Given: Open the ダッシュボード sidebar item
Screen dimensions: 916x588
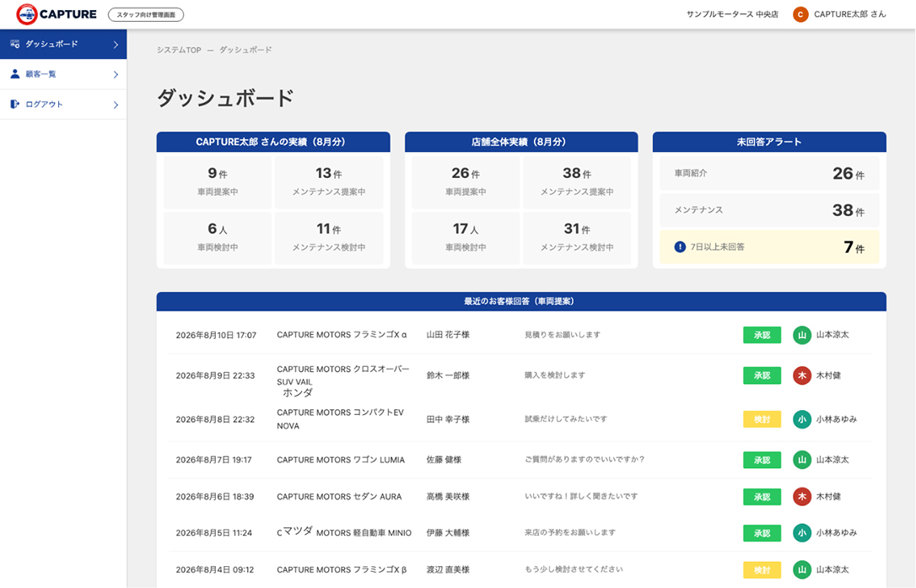Looking at the screenshot, I should 63,44.
